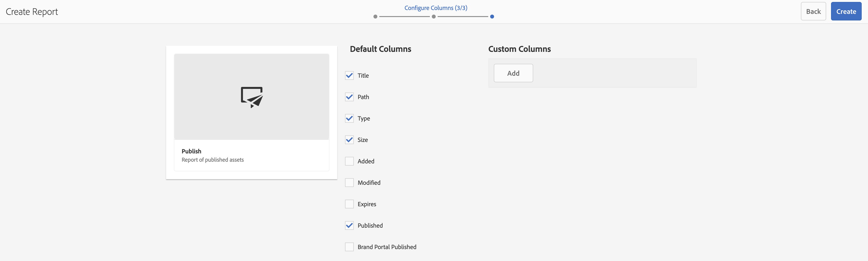Click the second wizard step dot
This screenshot has height=261, width=868.
point(433,17)
